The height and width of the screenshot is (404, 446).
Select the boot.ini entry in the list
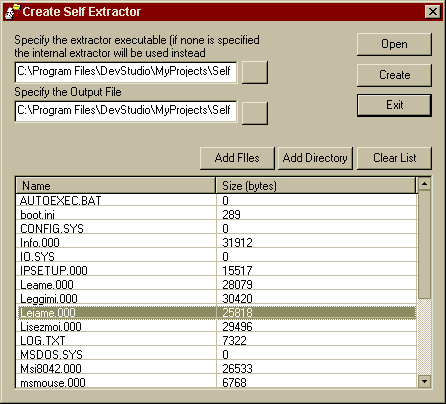tap(216, 215)
